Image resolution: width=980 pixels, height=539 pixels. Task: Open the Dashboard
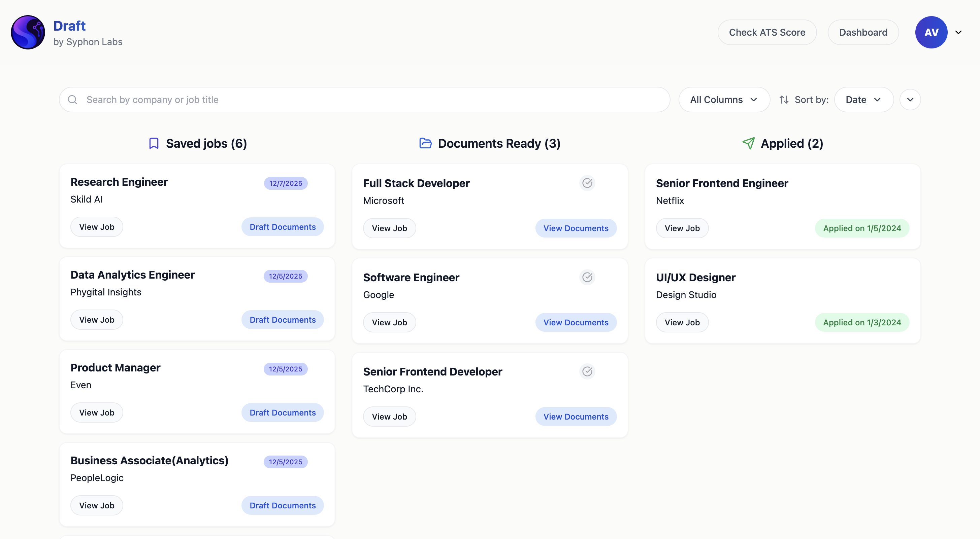[863, 32]
